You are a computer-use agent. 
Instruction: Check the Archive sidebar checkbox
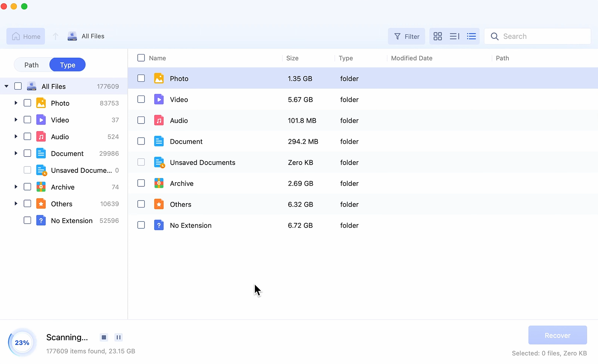(27, 187)
